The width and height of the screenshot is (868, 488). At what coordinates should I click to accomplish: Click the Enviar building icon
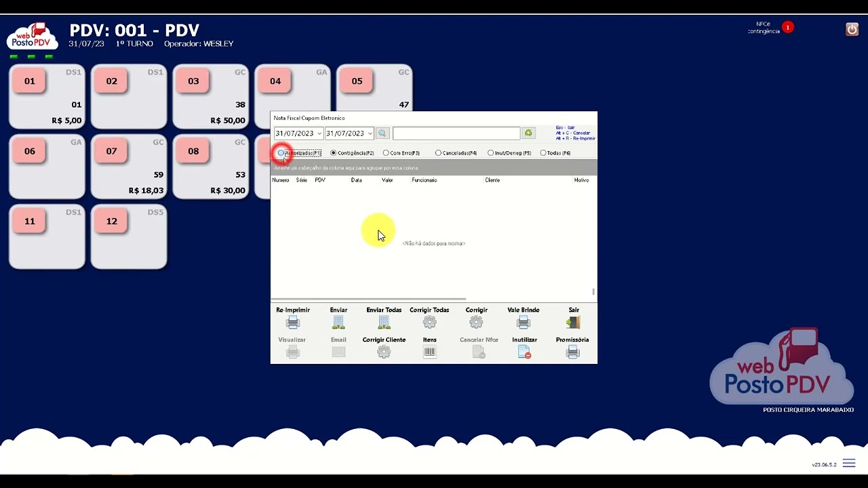338,323
